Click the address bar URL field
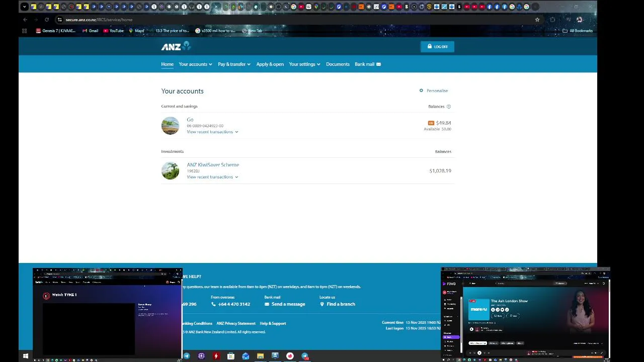Screen dimensions: 644x362 pos(297,20)
